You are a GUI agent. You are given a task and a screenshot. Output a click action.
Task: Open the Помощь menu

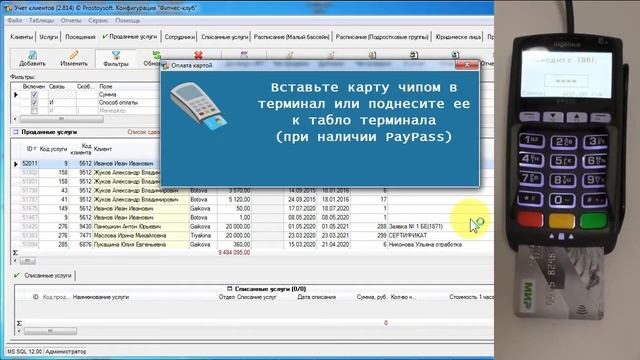click(128, 20)
